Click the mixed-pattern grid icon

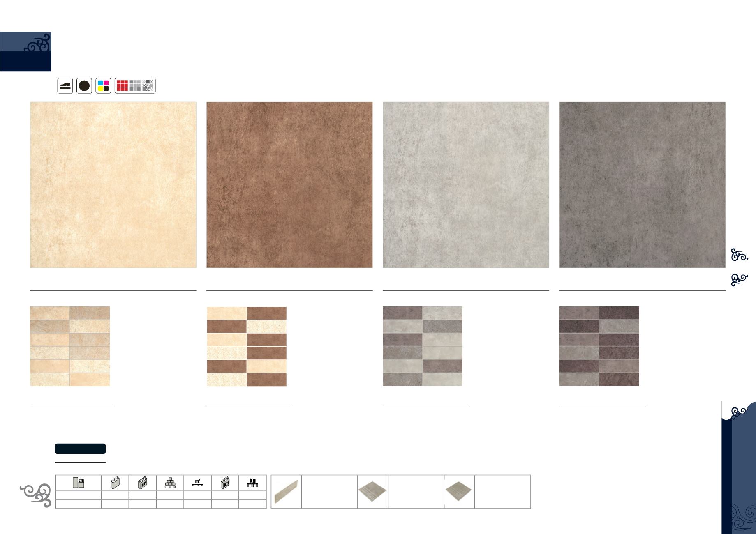pos(148,85)
